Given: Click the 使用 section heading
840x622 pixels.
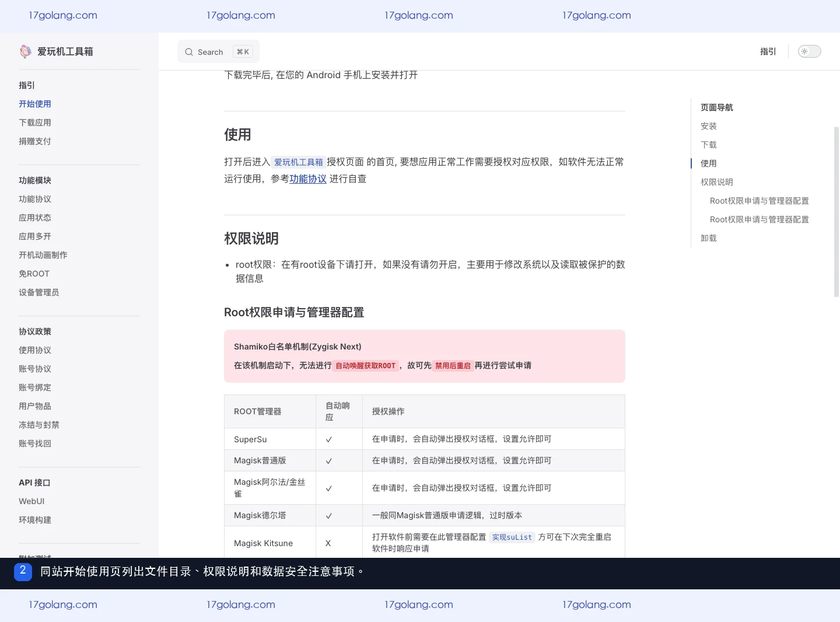Looking at the screenshot, I should click(x=237, y=135).
